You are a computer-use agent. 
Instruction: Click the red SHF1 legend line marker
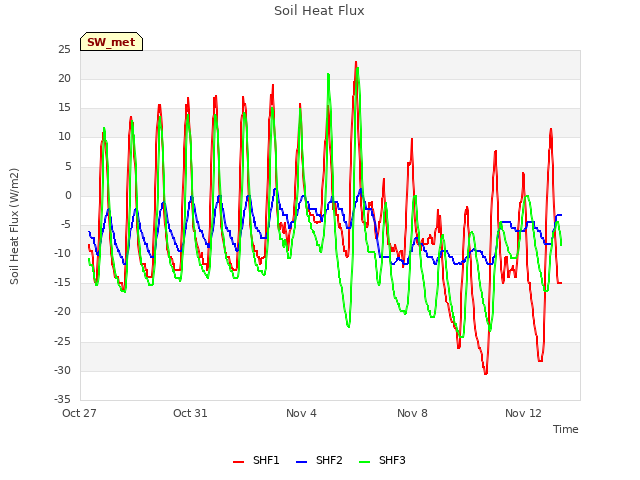click(238, 462)
